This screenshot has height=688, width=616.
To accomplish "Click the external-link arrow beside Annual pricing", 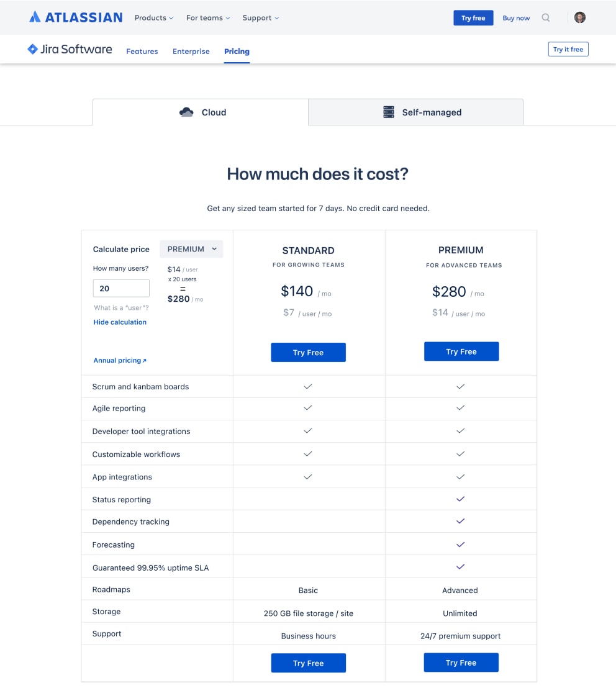I will tap(144, 360).
